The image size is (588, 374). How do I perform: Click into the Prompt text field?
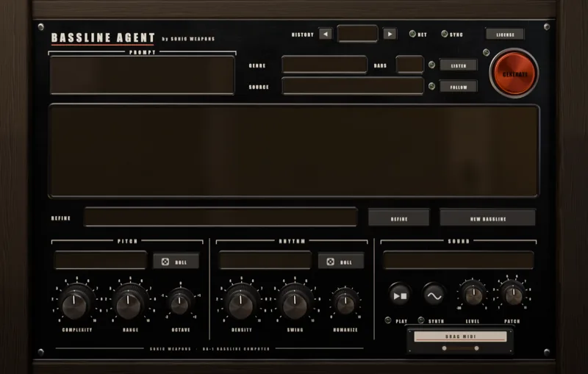(x=142, y=75)
